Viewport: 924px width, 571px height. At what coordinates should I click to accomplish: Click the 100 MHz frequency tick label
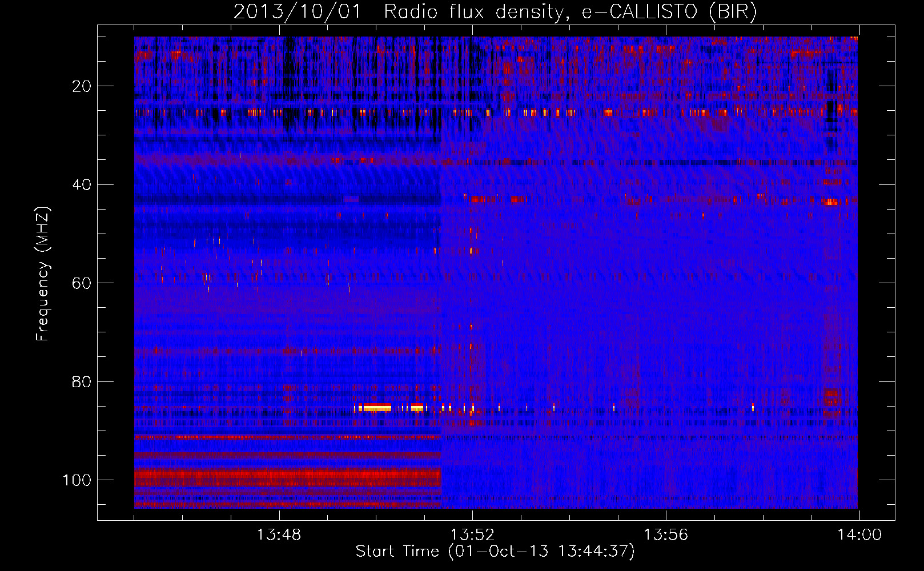[77, 480]
